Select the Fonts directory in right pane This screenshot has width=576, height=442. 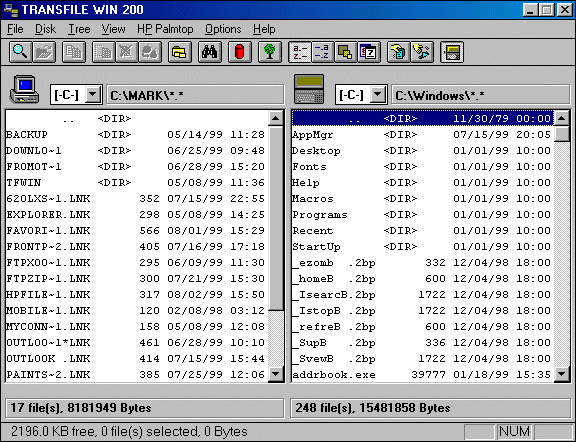(423, 166)
